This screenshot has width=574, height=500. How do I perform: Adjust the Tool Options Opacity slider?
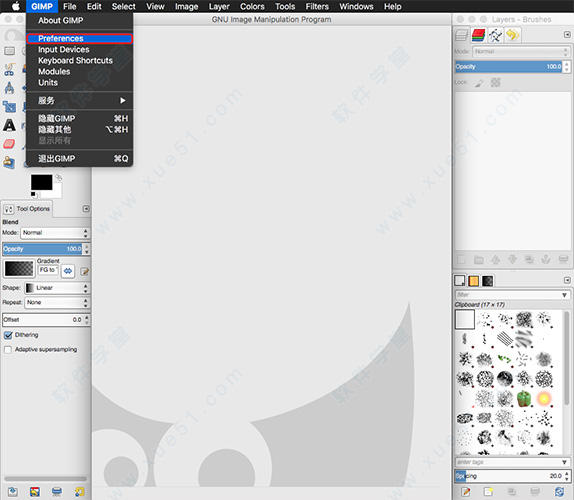tap(42, 249)
